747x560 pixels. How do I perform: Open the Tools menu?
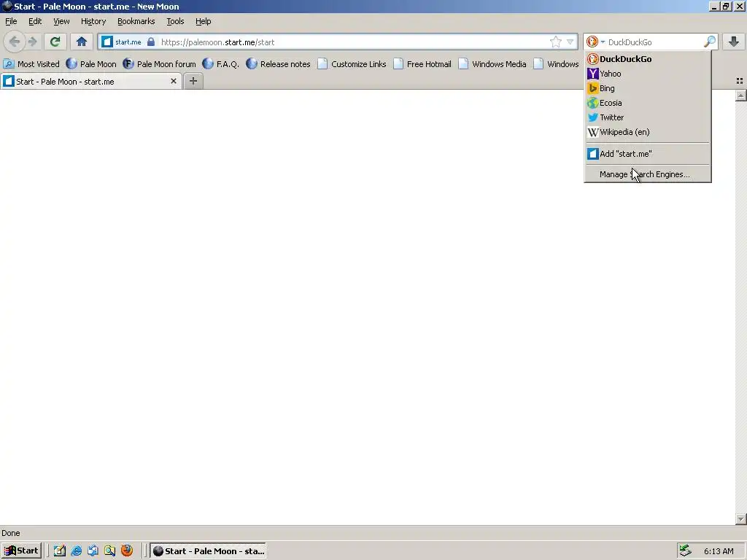175,21
